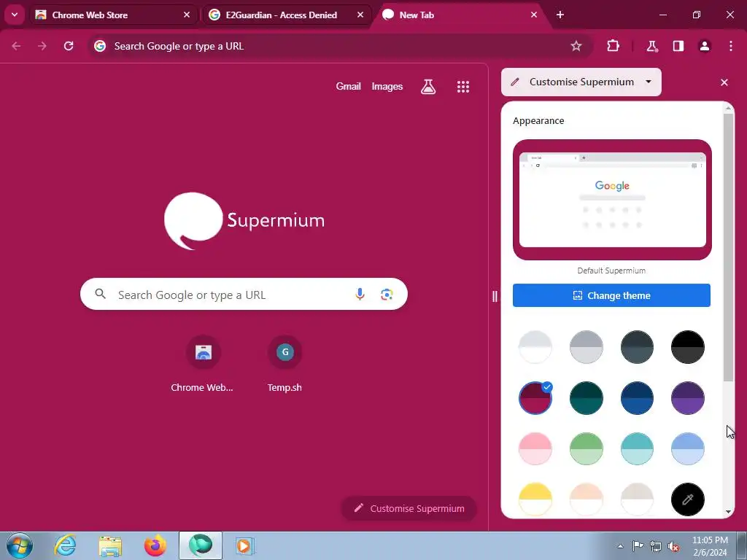The width and height of the screenshot is (747, 560).
Task: Select the dark teal colour swatch
Action: [x=586, y=397]
